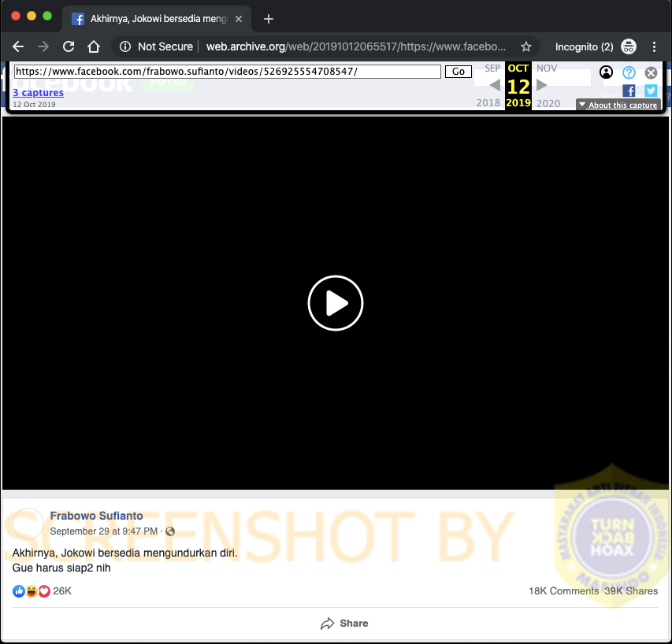The width and height of the screenshot is (672, 644).
Task: Close the Wayback toolbar
Action: (x=651, y=72)
